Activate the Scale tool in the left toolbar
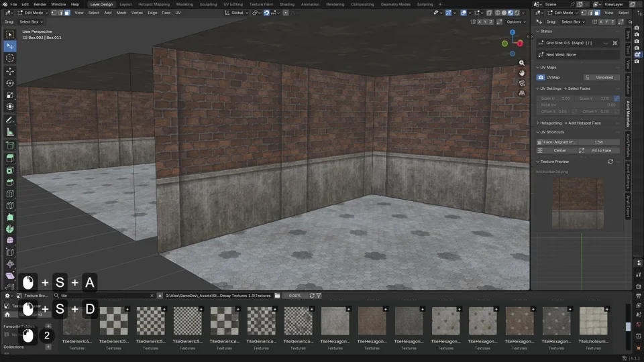 10,95
